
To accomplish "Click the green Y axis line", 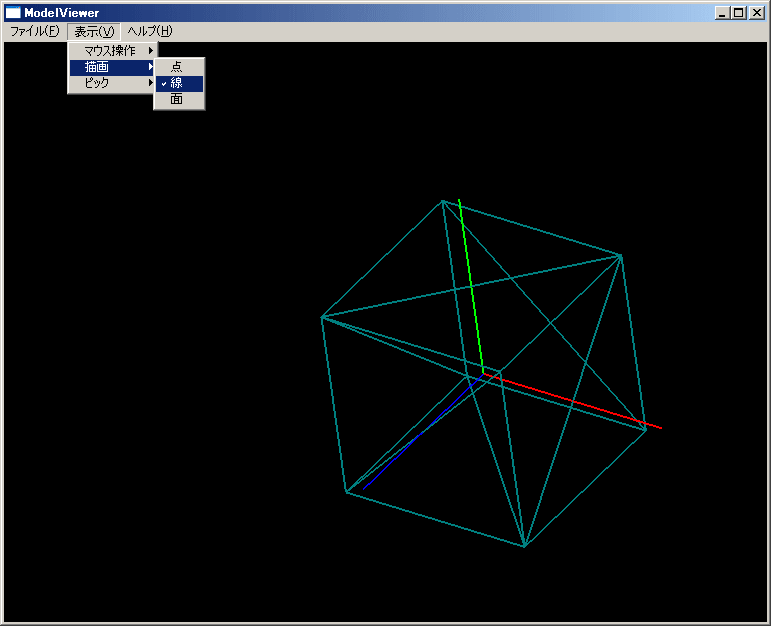I will (x=471, y=287).
